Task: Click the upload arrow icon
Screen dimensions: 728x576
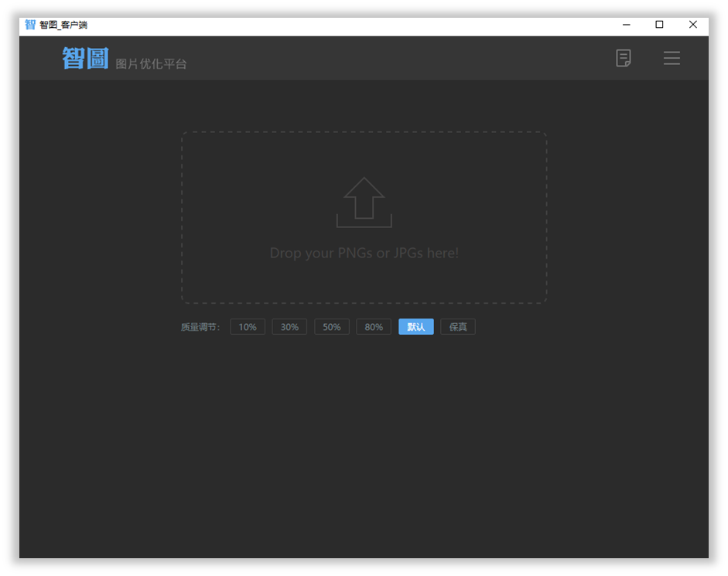Action: click(x=364, y=203)
